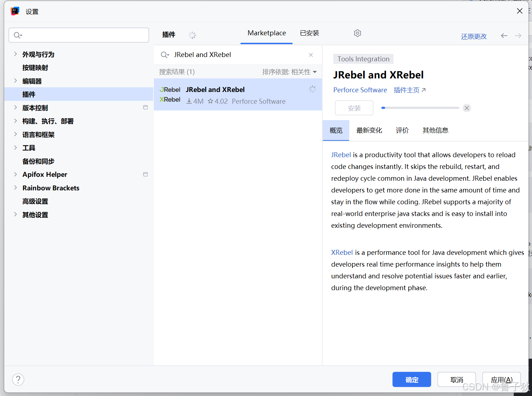Open the Perforce Software vendor link

(360, 90)
